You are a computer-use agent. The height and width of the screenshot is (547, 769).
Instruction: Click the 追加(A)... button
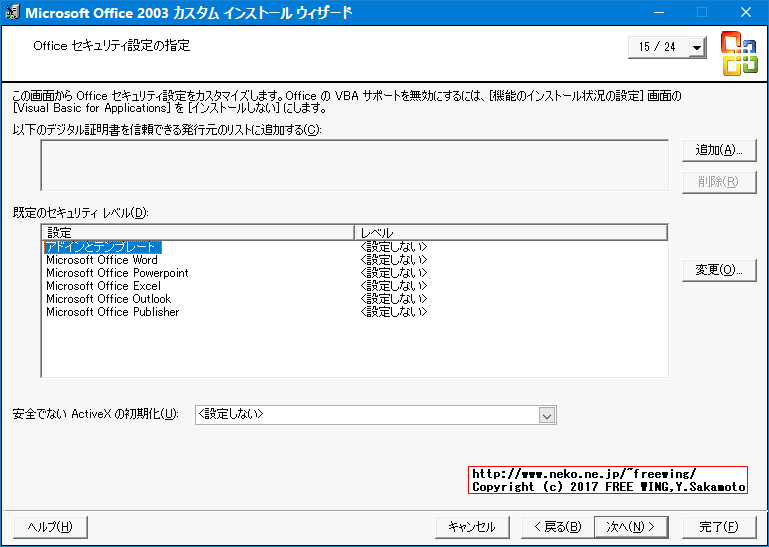coord(719,150)
